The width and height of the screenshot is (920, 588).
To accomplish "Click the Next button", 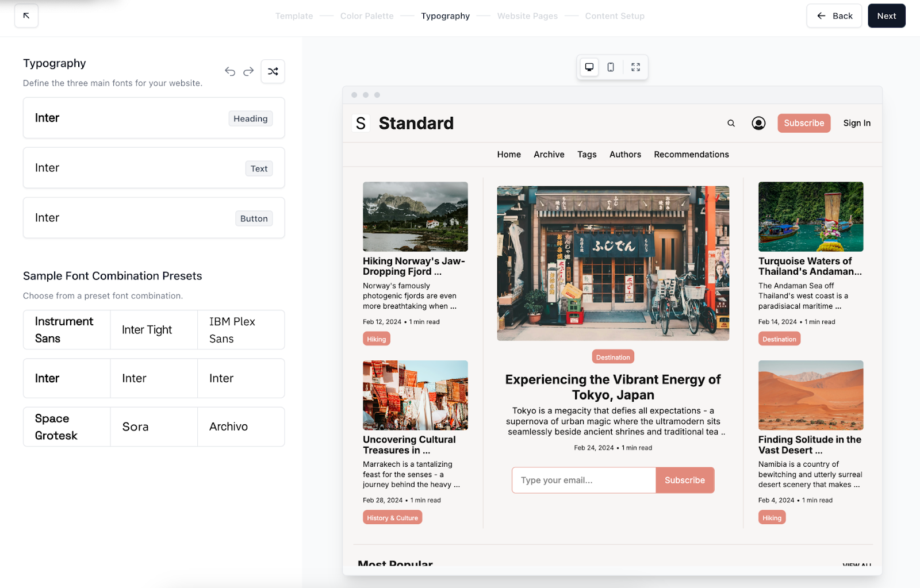I will coord(886,16).
